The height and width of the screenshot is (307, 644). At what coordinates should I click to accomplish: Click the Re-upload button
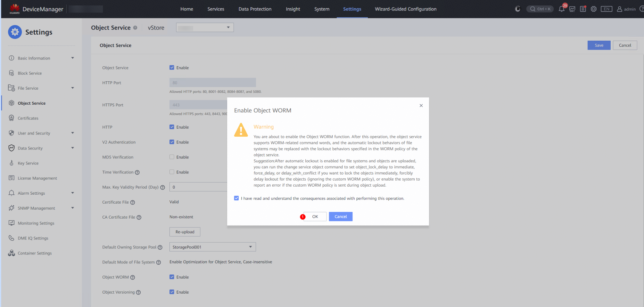pyautogui.click(x=185, y=232)
